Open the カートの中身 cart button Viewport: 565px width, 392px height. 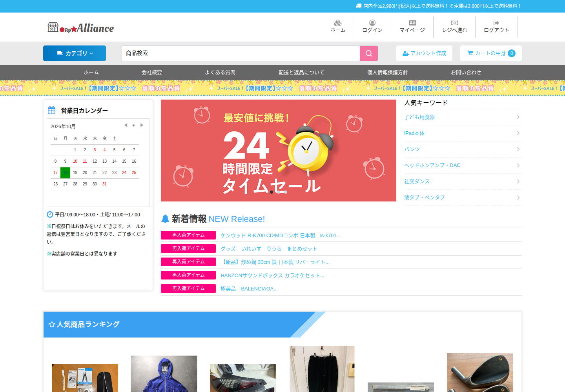pos(491,53)
